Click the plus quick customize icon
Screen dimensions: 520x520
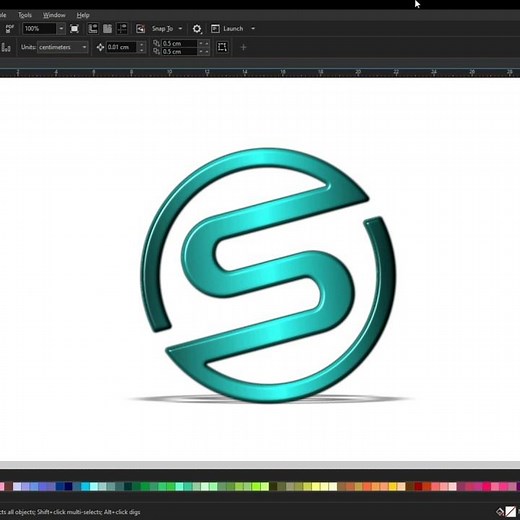(x=243, y=47)
